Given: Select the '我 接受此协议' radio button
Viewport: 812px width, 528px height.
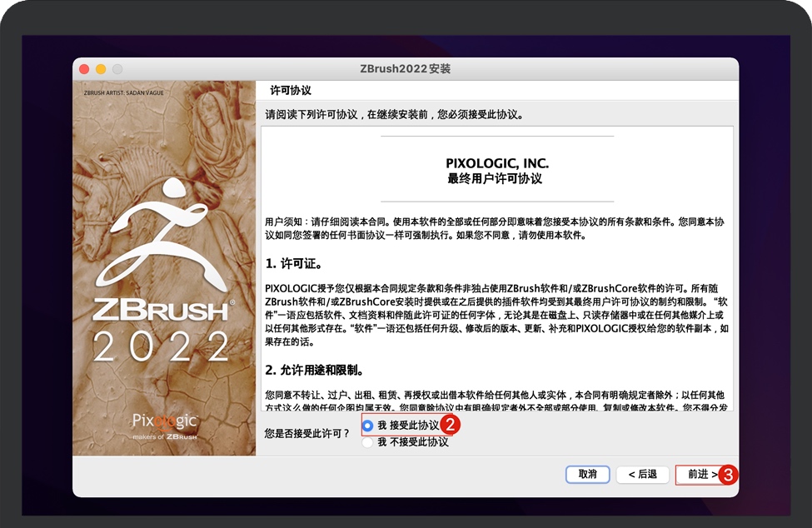Looking at the screenshot, I should point(367,426).
